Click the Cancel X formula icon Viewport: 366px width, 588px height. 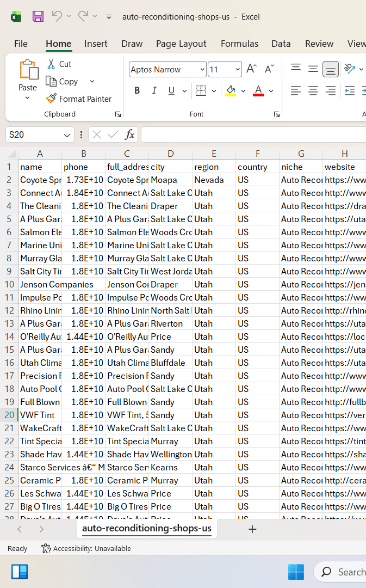pyautogui.click(x=97, y=134)
